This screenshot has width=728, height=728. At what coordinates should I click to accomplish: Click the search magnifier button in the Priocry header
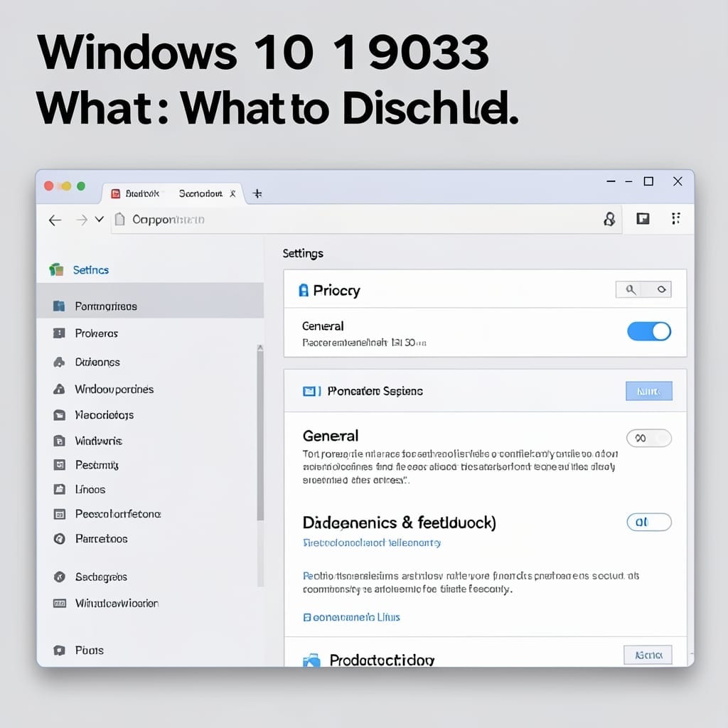[630, 289]
